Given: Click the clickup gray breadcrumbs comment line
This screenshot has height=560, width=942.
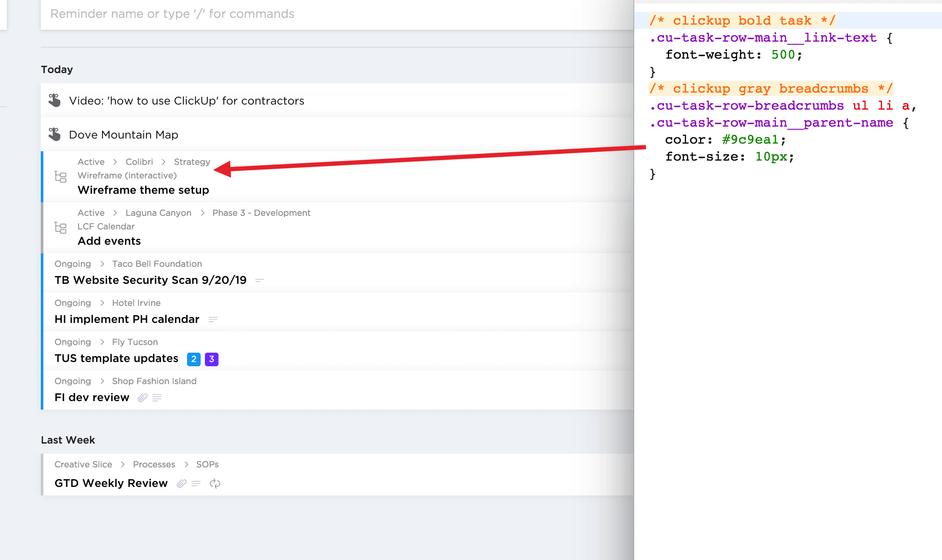Looking at the screenshot, I should pyautogui.click(x=771, y=88).
